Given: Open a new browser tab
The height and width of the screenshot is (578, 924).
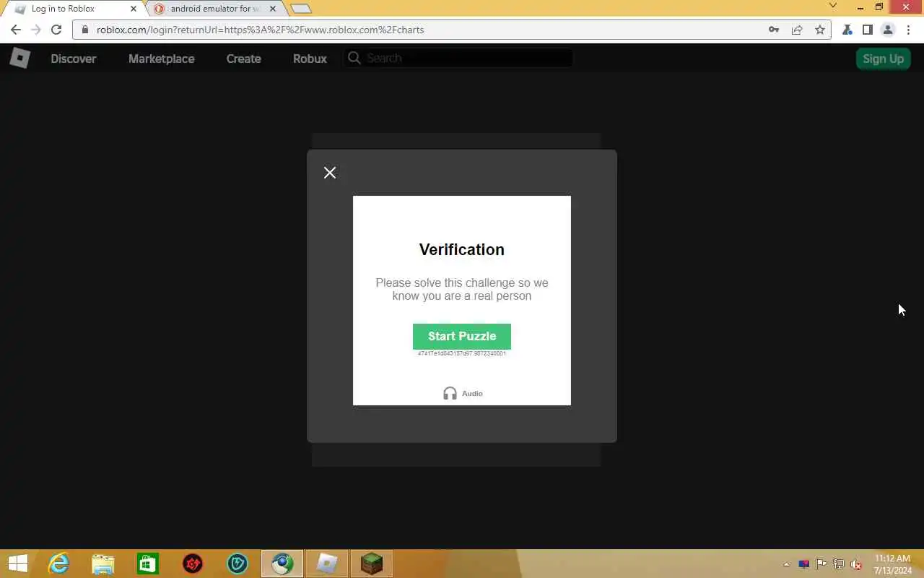Looking at the screenshot, I should pos(301,9).
